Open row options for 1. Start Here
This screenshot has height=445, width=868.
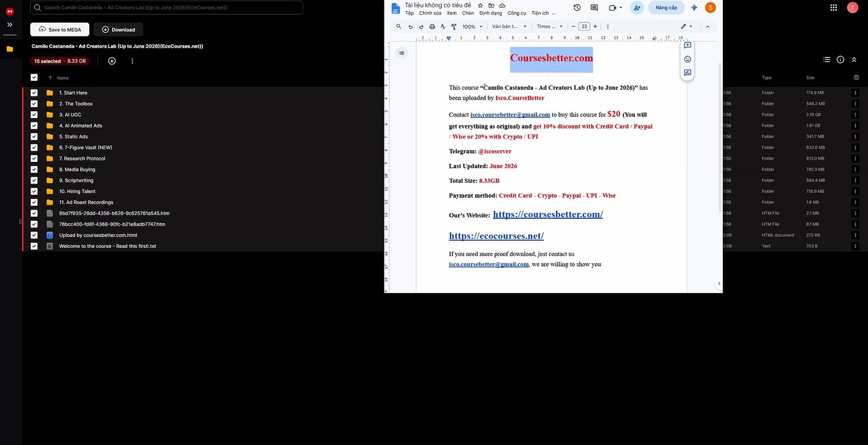click(856, 93)
